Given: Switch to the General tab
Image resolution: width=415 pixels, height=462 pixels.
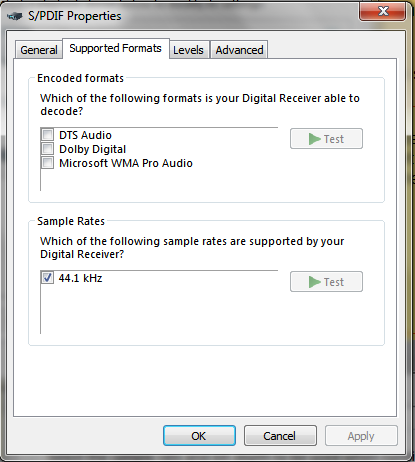Looking at the screenshot, I should coord(39,50).
